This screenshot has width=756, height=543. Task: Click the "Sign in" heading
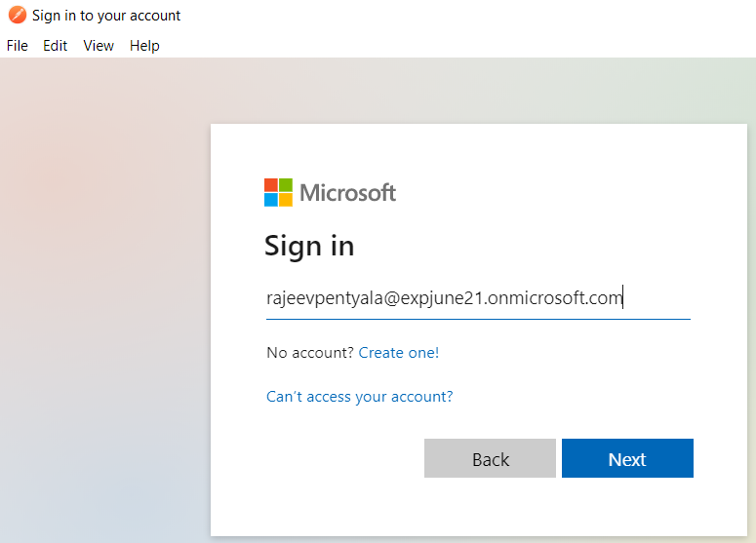coord(309,246)
